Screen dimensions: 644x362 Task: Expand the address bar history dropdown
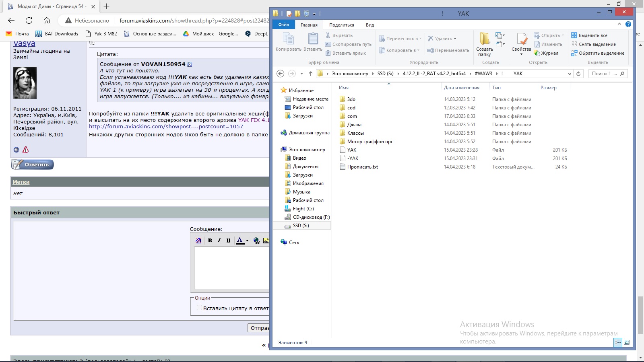point(569,74)
